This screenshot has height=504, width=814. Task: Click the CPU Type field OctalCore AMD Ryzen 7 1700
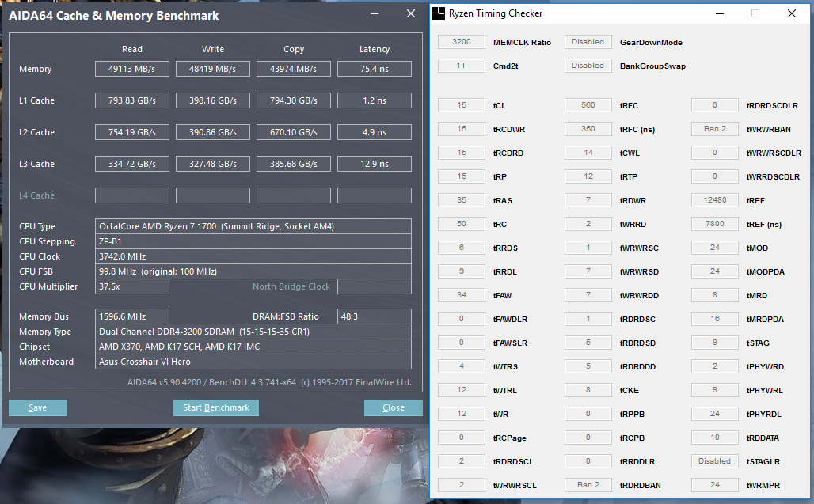click(x=253, y=226)
